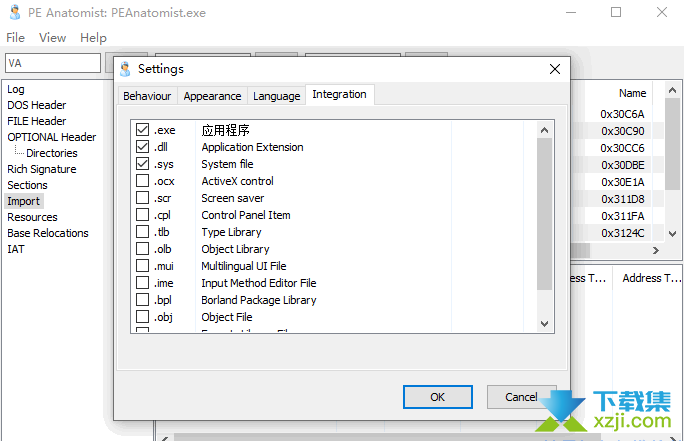Image resolution: width=684 pixels, height=441 pixels.
Task: Uncheck the .exe file association checkbox
Action: [x=142, y=130]
